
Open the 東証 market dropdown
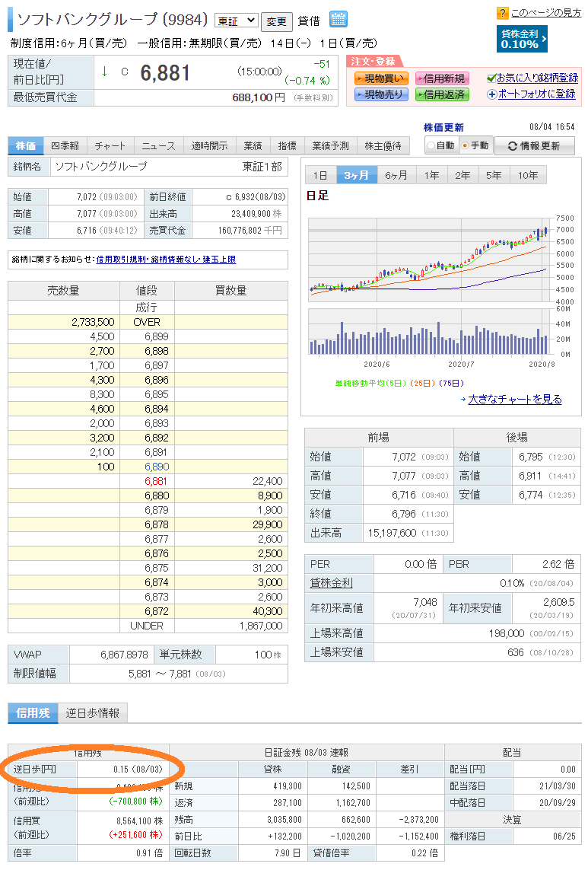(237, 21)
